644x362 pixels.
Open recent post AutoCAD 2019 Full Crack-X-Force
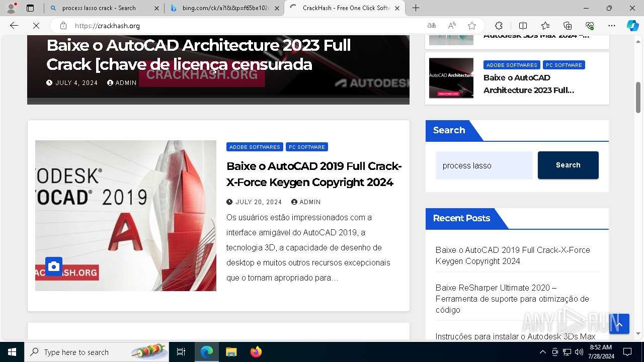click(x=513, y=255)
